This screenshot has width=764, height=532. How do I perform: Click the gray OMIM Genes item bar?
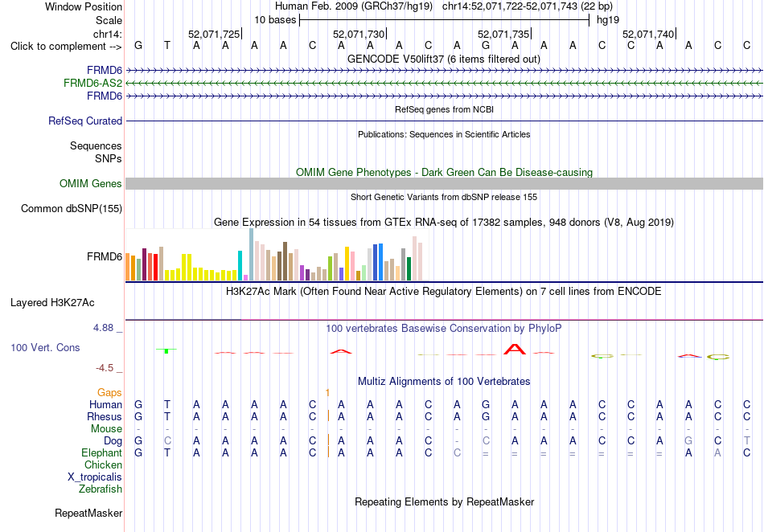pos(444,183)
